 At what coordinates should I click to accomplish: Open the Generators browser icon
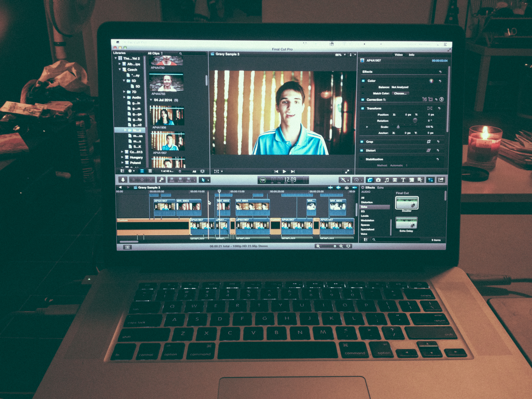pyautogui.click(x=412, y=180)
